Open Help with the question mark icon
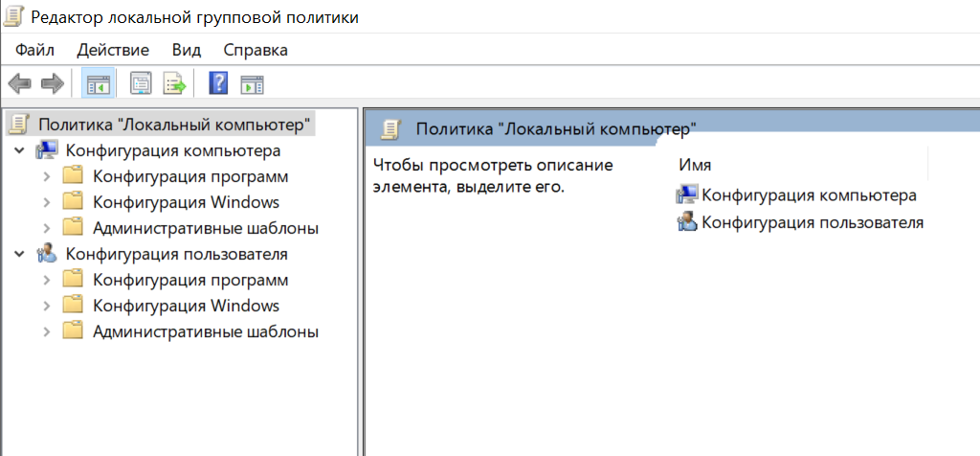This screenshot has height=456, width=980. coord(218,84)
